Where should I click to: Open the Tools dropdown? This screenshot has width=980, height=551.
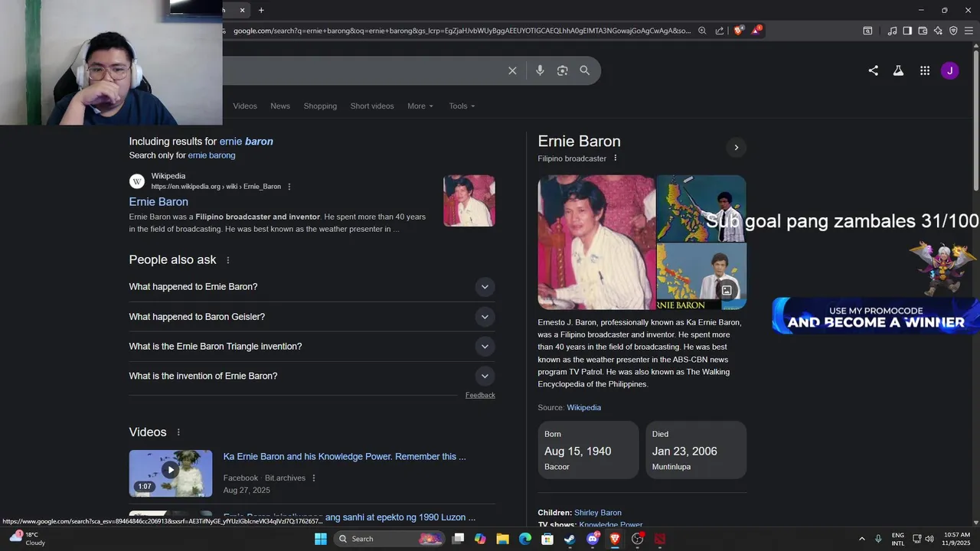coord(462,106)
